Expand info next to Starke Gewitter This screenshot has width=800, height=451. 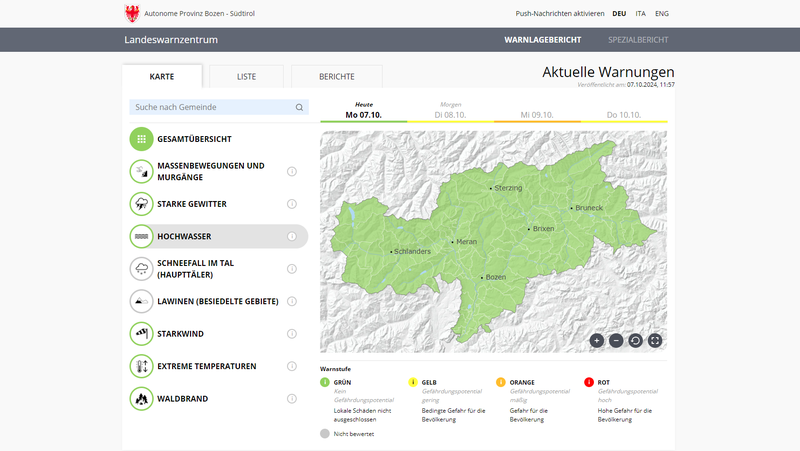click(292, 204)
